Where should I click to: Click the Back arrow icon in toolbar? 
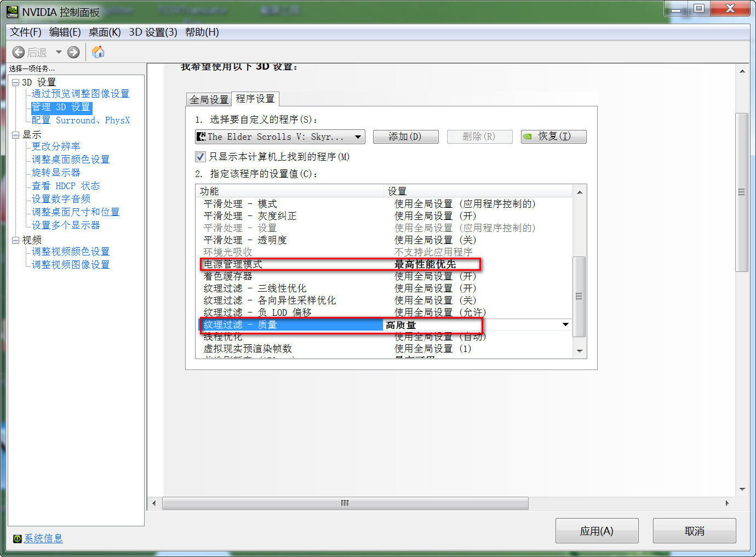tap(19, 52)
